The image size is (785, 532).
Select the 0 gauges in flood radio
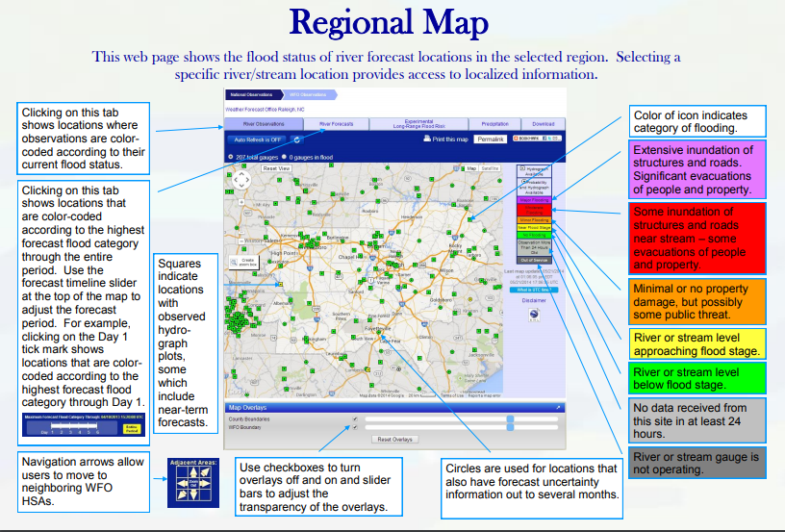coord(284,157)
